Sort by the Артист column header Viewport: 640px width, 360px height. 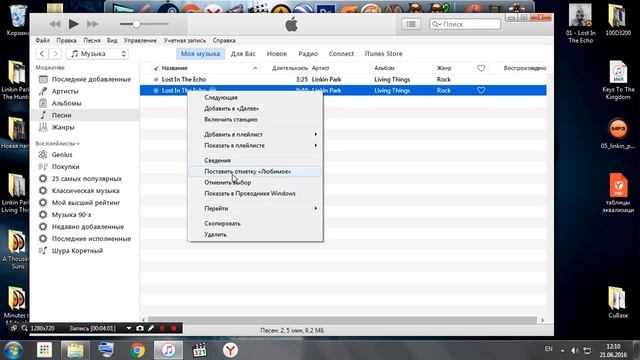(x=320, y=68)
